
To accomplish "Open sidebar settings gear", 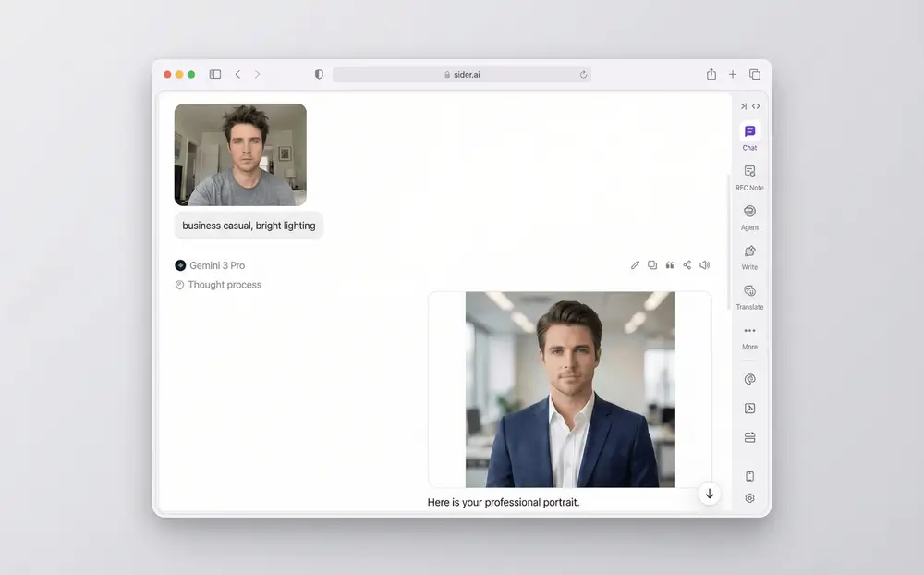I will (749, 498).
